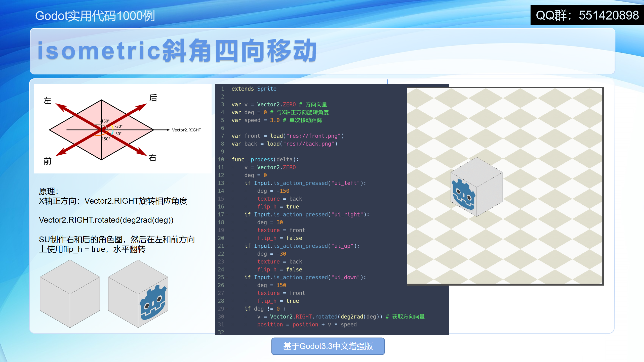Viewport: 644px width, 362px height.
Task: Click the 'extends Sprite' code line
Action: (x=254, y=89)
